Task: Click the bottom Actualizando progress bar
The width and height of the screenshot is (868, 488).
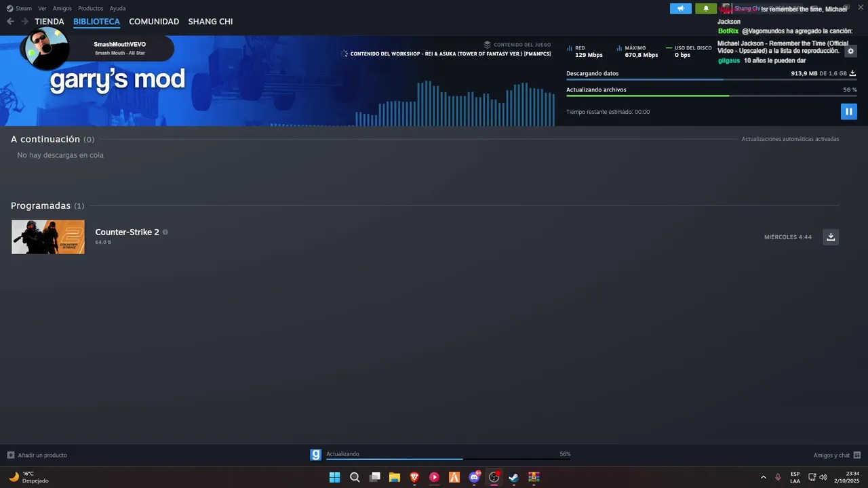Action: tap(448, 460)
